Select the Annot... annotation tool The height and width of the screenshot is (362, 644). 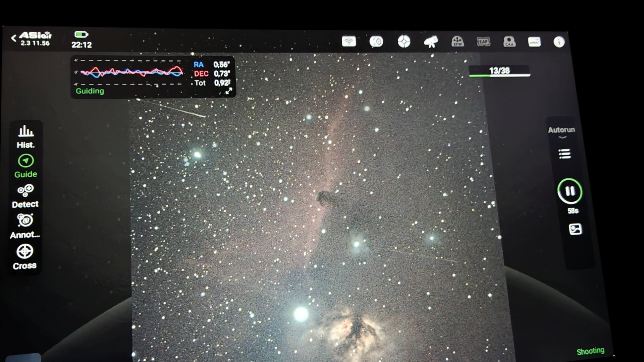click(x=25, y=226)
